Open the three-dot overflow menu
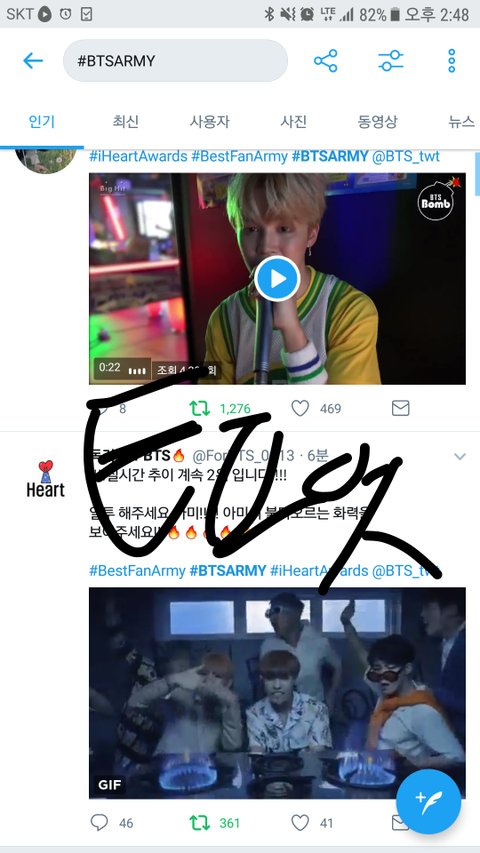The height and width of the screenshot is (853, 480). click(x=451, y=60)
